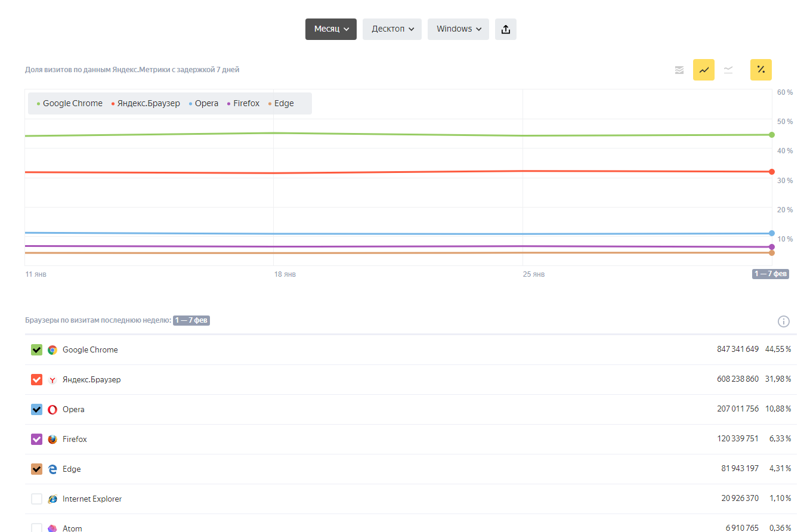Image resolution: width=810 pixels, height=532 pixels.
Task: Check the Internet Explorer checkbox
Action: (36, 499)
